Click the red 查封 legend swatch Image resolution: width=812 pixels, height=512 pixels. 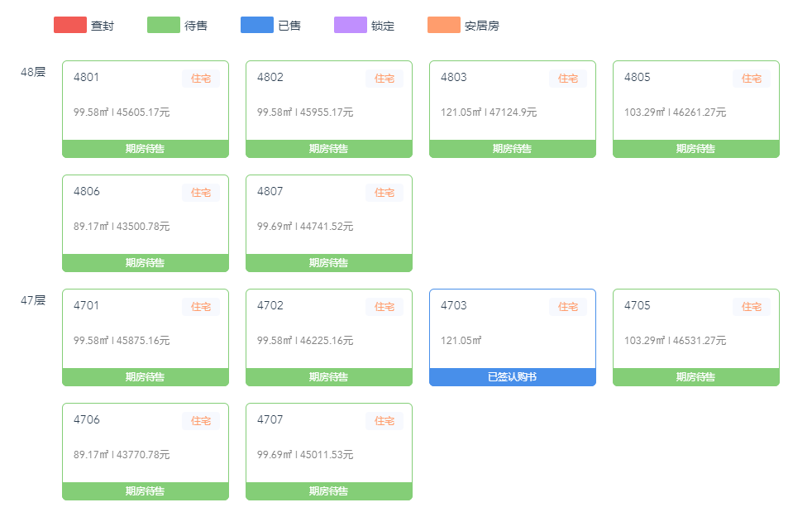pyautogui.click(x=70, y=25)
